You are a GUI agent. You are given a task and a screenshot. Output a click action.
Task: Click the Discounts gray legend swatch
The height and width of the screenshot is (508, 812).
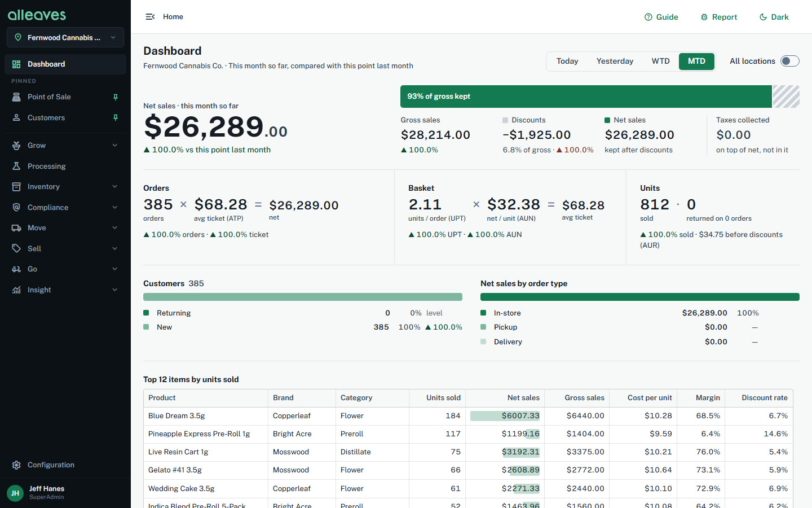pos(505,120)
